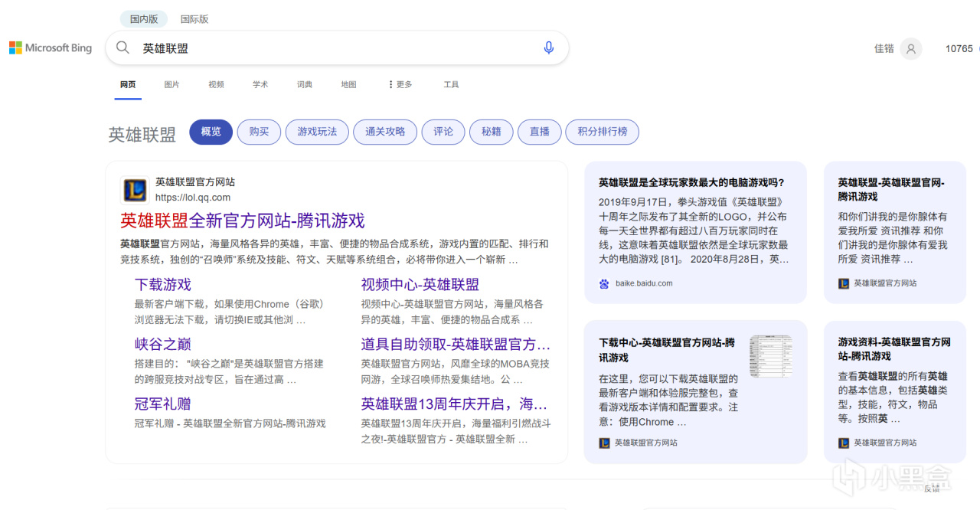Click the https://lol.qq.com URL
Image resolution: width=980 pixels, height=510 pixels.
pos(193,198)
